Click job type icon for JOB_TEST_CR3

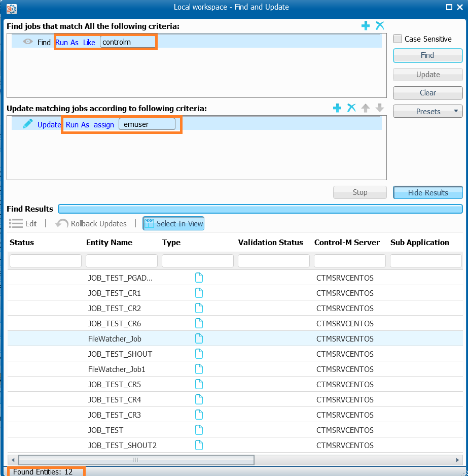pos(199,415)
